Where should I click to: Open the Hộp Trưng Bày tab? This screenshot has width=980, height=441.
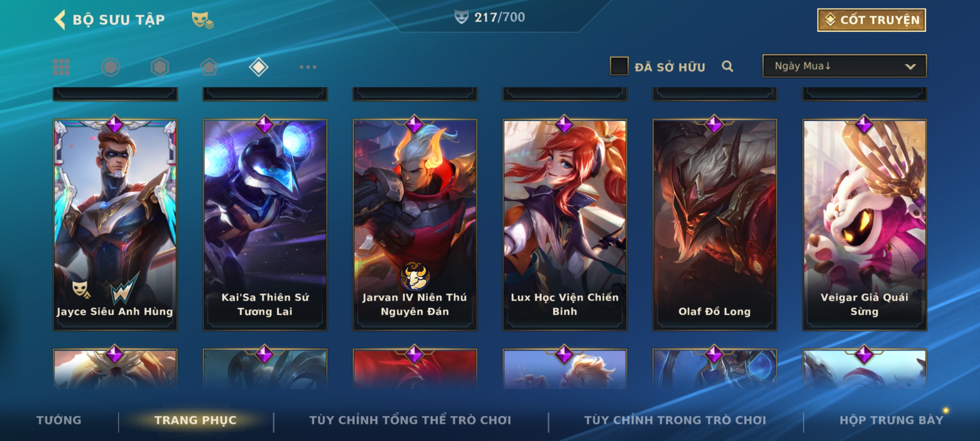891,420
